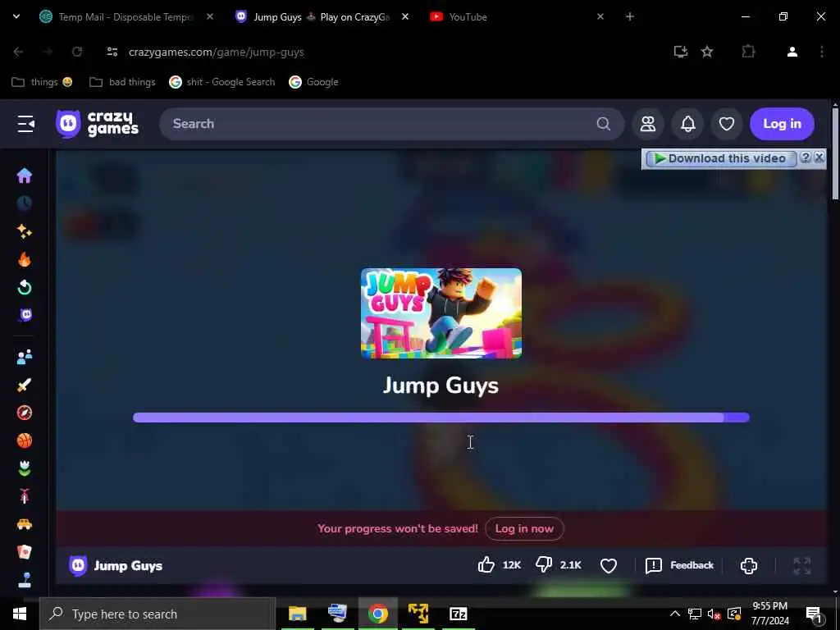840x630 pixels.
Task: Open Card games category icon
Action: 25,552
